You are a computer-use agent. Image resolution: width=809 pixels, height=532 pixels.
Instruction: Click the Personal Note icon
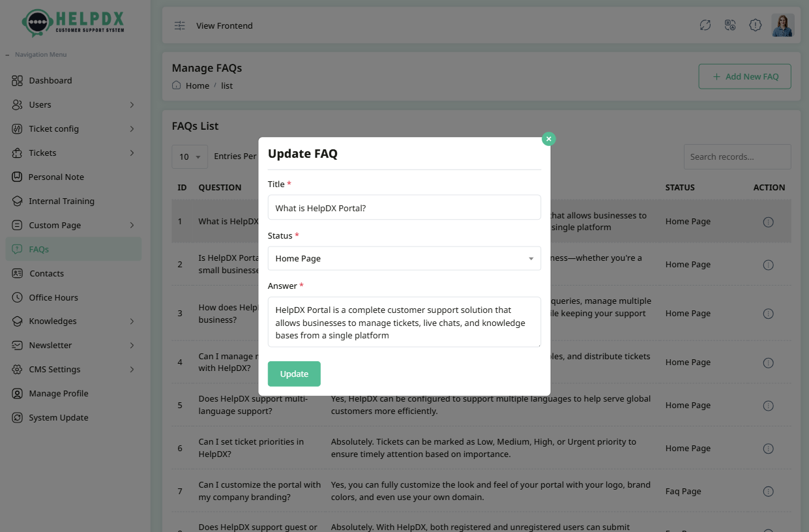pos(17,177)
